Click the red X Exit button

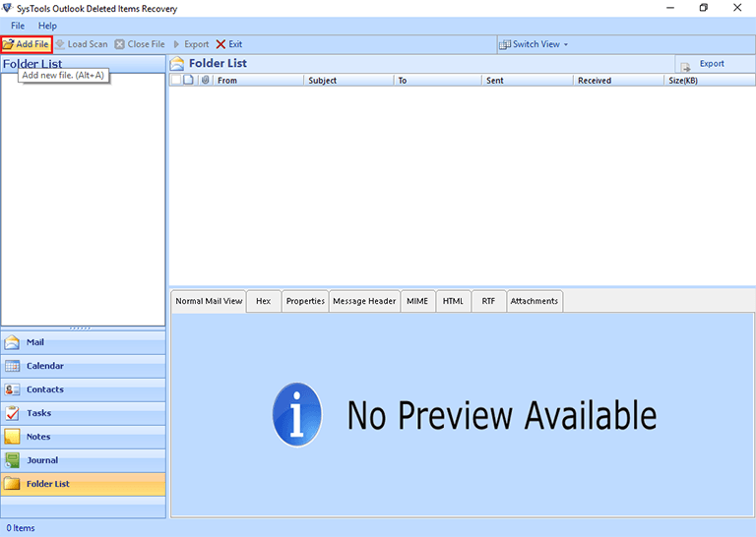229,44
